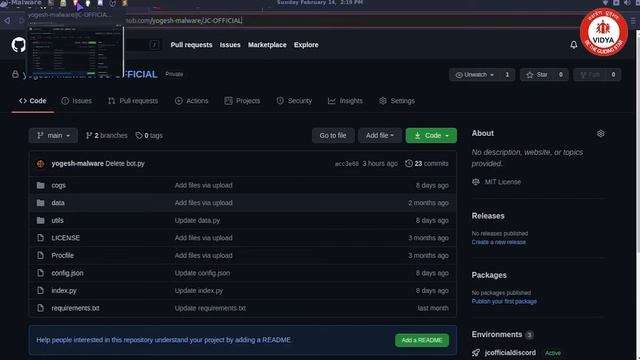The width and height of the screenshot is (640, 360).
Task: Open the main branch dropdown
Action: [53, 136]
